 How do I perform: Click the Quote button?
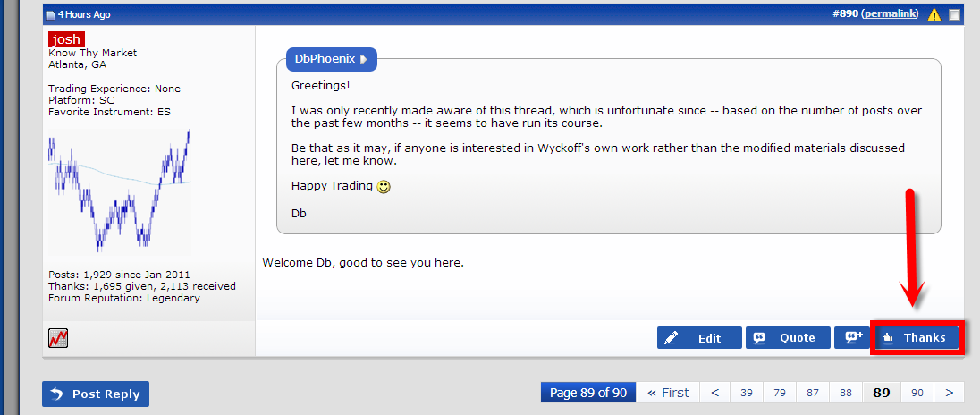coord(788,338)
